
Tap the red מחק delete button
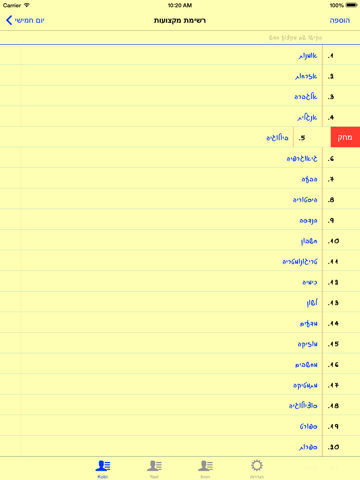tap(345, 137)
